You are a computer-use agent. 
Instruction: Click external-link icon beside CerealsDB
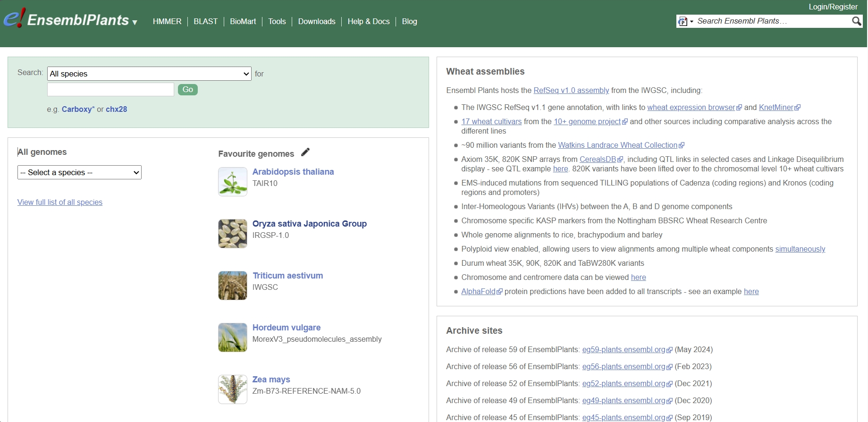tap(620, 160)
